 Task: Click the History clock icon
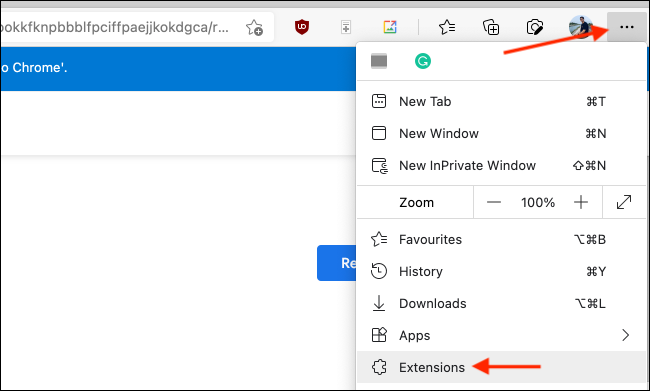[x=379, y=271]
